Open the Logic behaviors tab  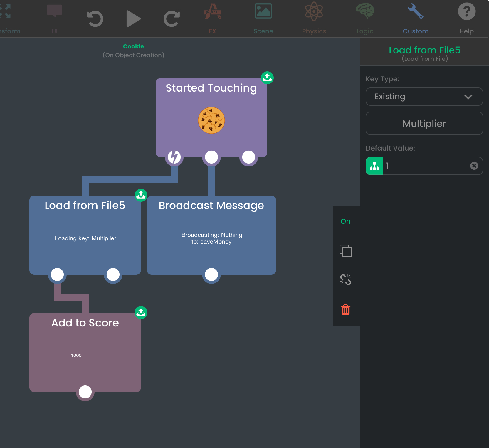coord(365,19)
